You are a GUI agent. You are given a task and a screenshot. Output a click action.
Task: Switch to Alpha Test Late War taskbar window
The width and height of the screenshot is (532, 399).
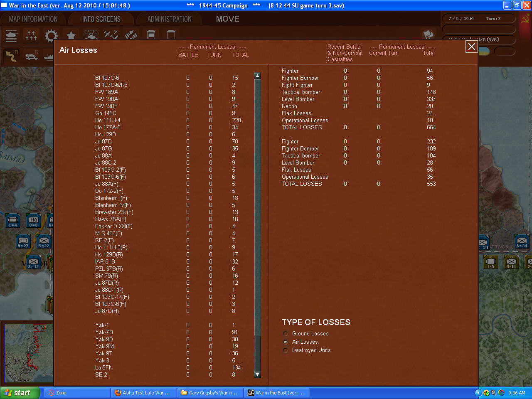(143, 393)
